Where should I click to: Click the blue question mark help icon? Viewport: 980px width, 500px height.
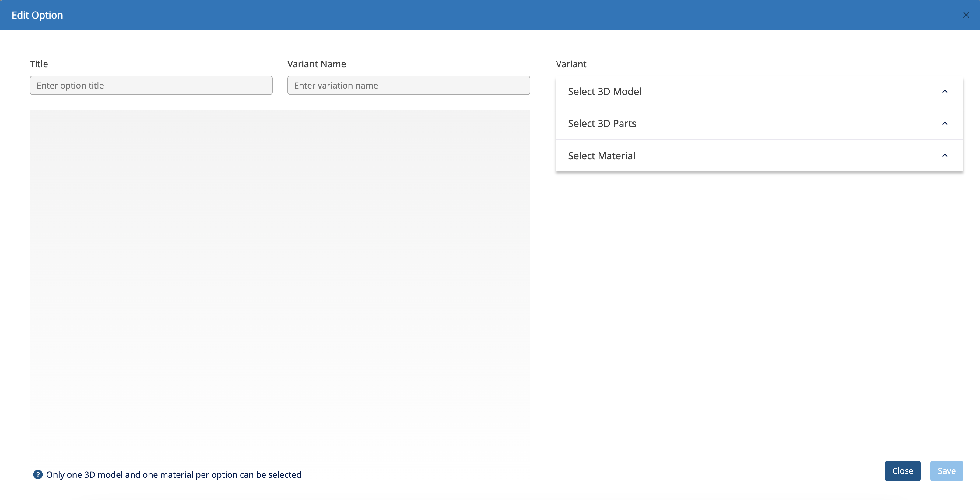38,474
